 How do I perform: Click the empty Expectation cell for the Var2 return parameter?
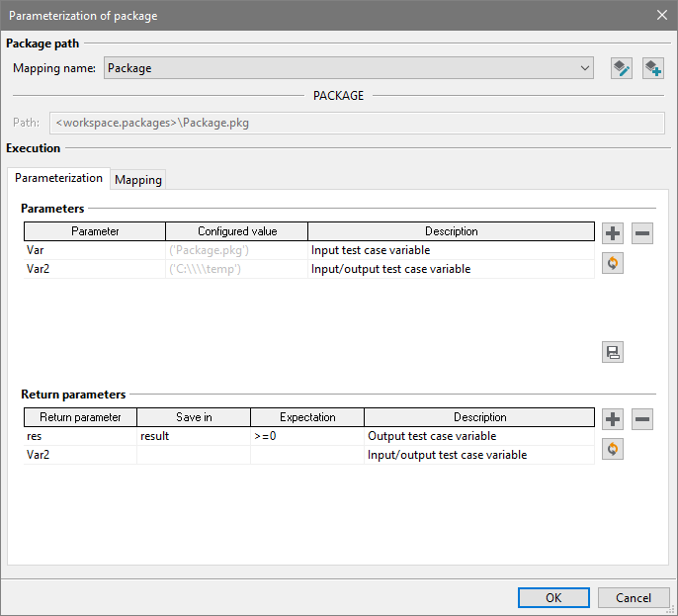[307, 455]
